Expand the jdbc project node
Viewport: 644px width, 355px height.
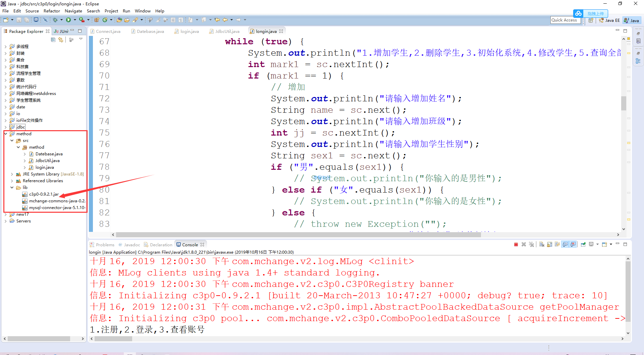(6, 127)
